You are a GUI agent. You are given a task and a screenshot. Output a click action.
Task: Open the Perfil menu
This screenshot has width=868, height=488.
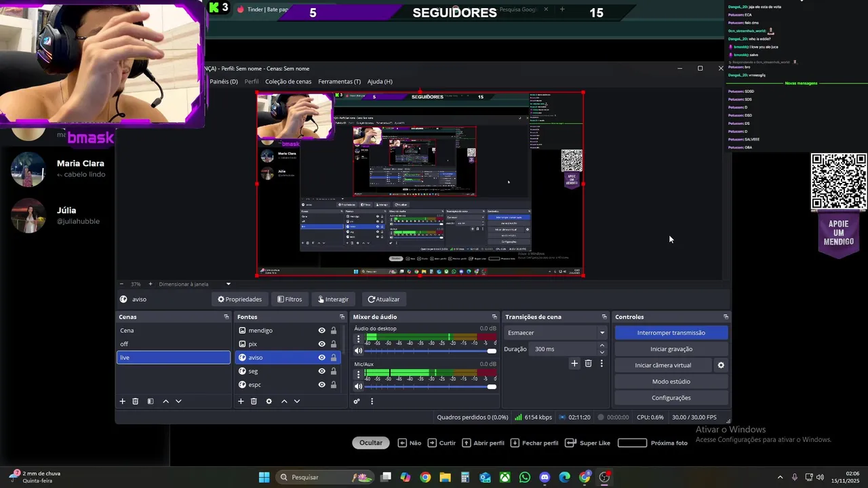[252, 81]
